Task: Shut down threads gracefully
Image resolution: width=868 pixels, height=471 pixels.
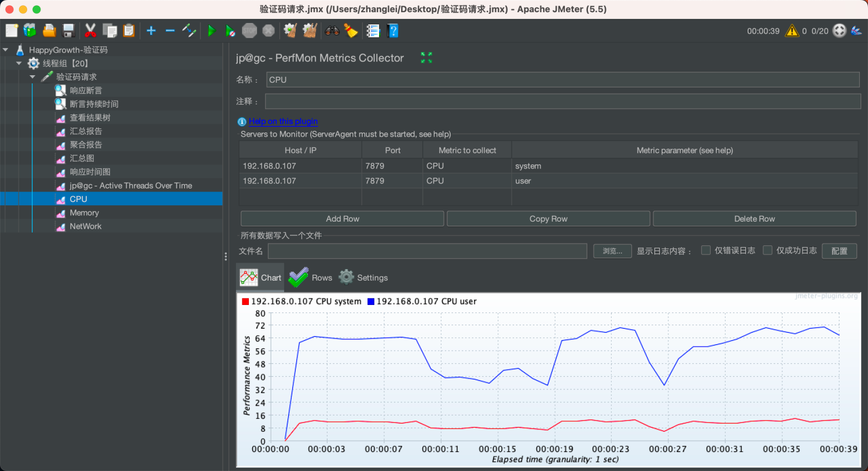Action: (x=269, y=31)
